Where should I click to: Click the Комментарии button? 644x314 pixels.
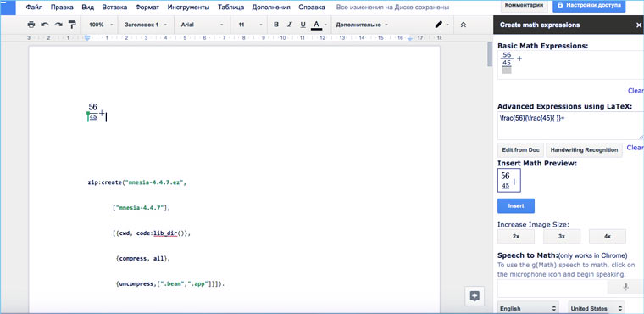524,6
